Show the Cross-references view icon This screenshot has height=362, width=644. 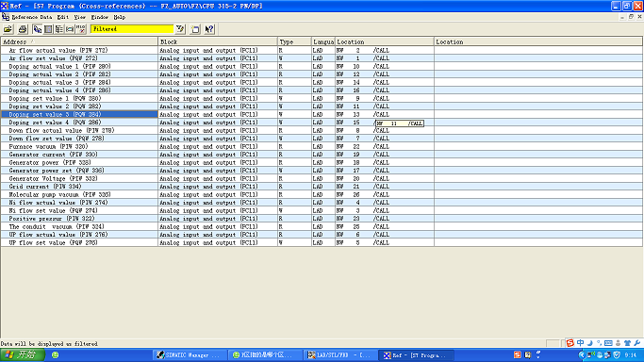point(38,29)
